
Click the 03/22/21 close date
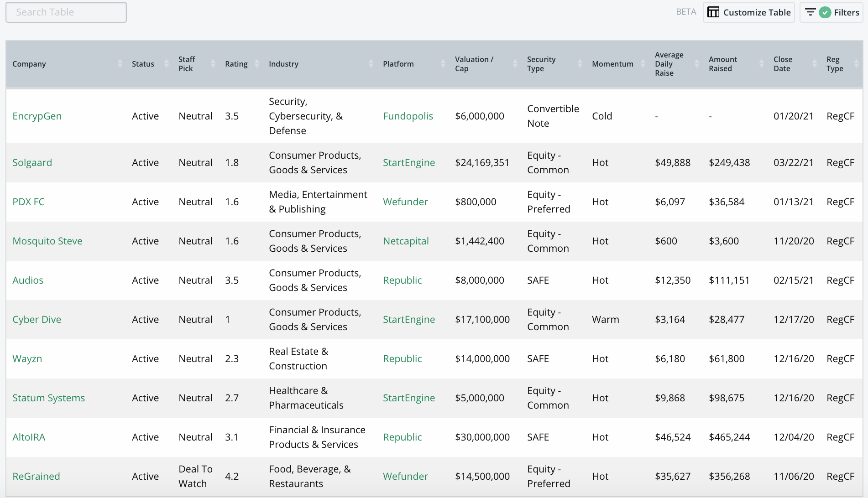(794, 163)
